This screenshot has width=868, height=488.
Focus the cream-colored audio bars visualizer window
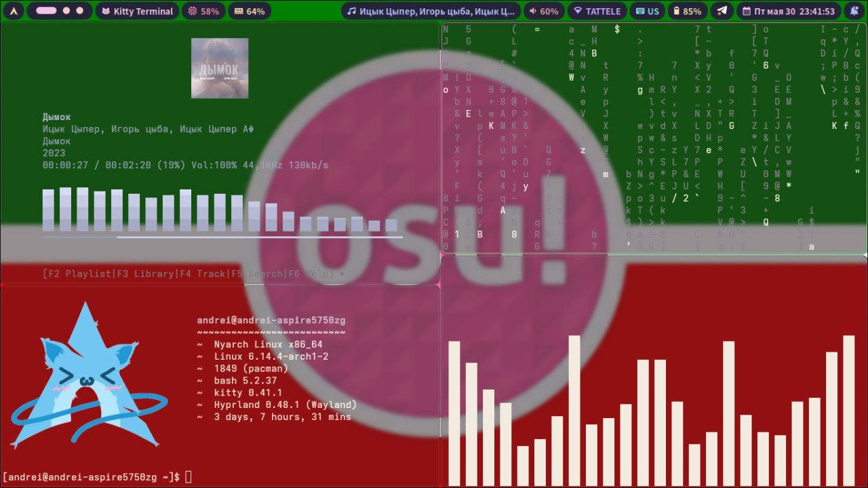pos(654,371)
